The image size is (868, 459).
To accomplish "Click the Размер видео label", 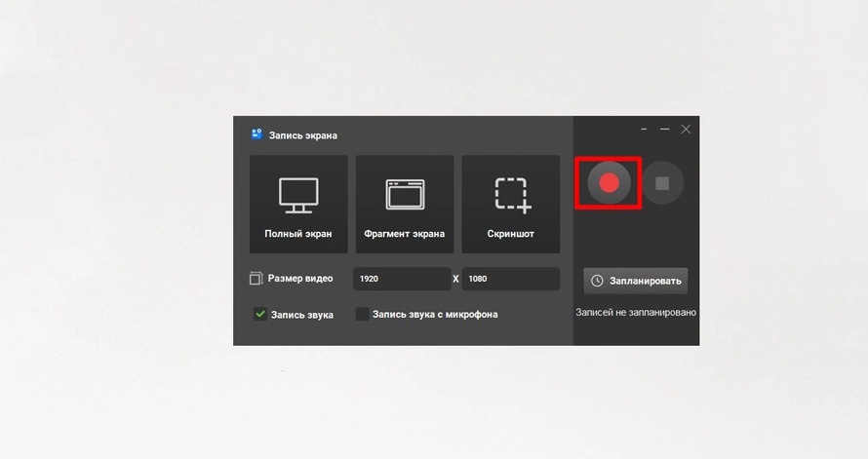I will (300, 278).
